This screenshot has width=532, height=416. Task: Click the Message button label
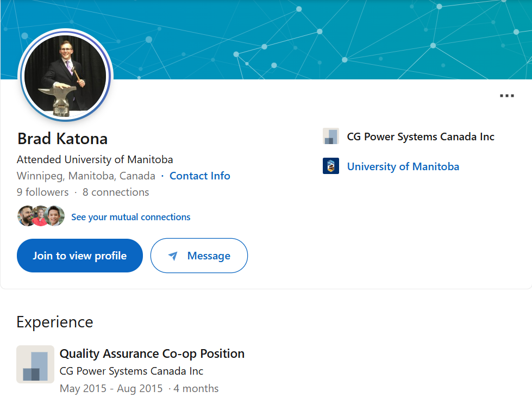[x=209, y=256]
